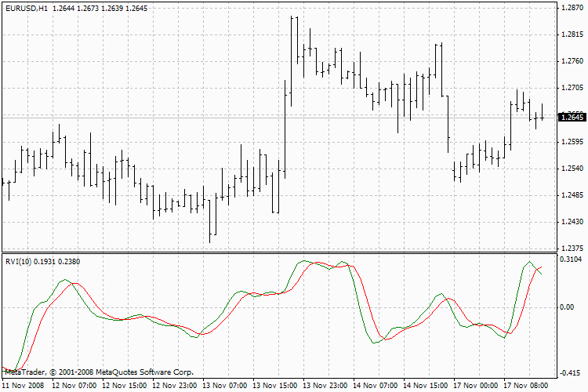588x392 pixels.
Task: Click the RVI(10) indicator label
Action: pyautogui.click(x=19, y=261)
